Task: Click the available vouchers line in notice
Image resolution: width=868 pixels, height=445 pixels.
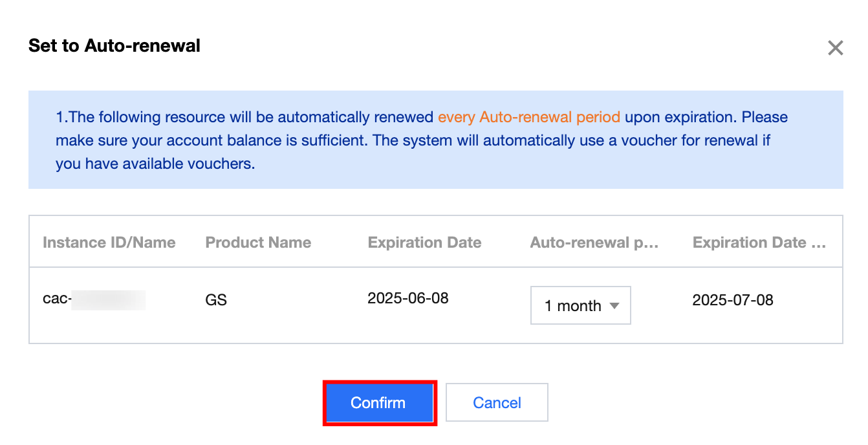Action: (155, 164)
